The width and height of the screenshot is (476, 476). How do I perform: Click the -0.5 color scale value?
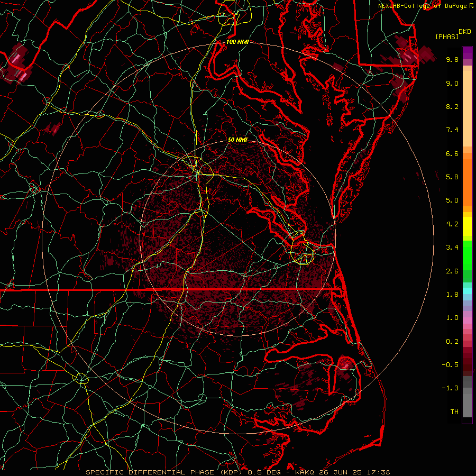450,365
